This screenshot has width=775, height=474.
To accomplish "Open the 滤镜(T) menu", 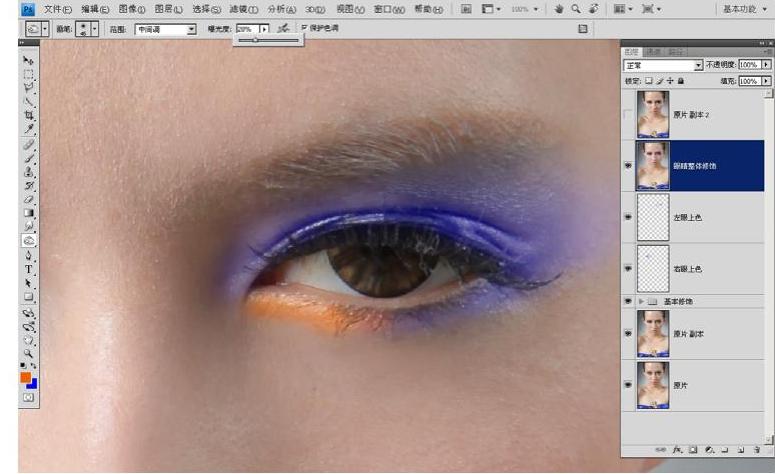I will click(x=244, y=9).
